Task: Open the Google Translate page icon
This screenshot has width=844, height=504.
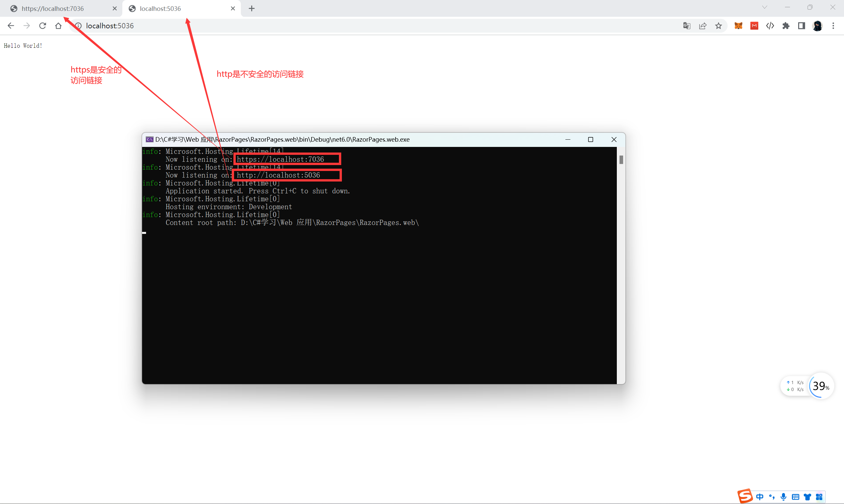Action: (687, 26)
